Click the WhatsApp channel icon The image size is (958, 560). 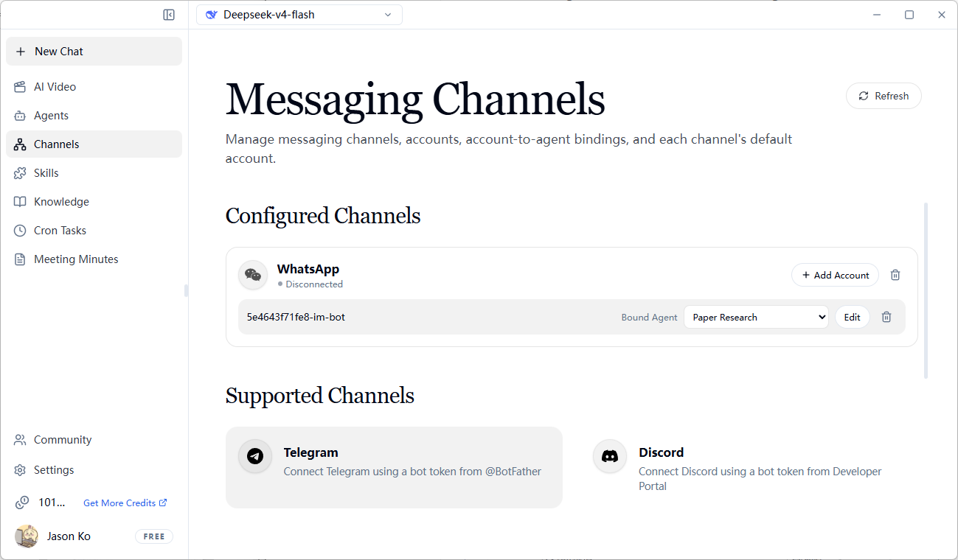point(253,275)
